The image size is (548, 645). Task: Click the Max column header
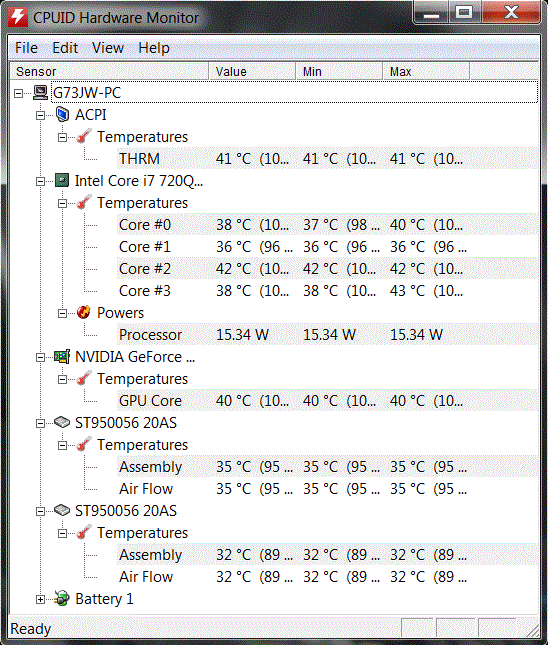pyautogui.click(x=426, y=71)
